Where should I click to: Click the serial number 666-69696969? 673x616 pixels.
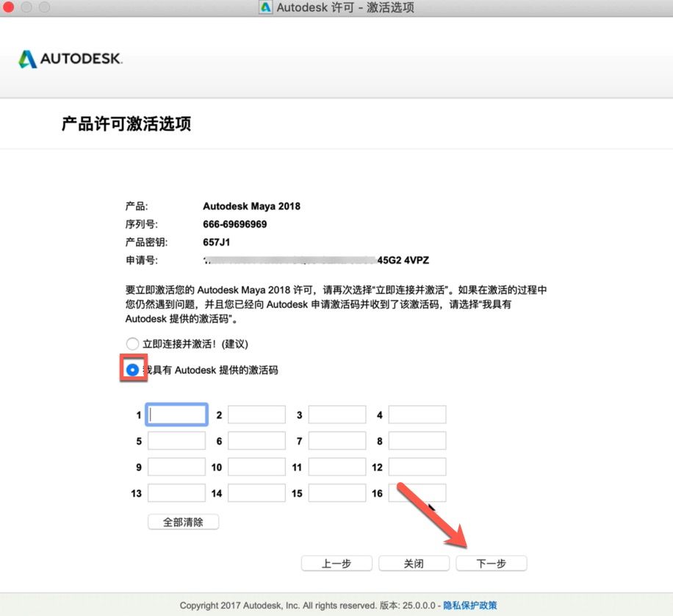point(235,224)
